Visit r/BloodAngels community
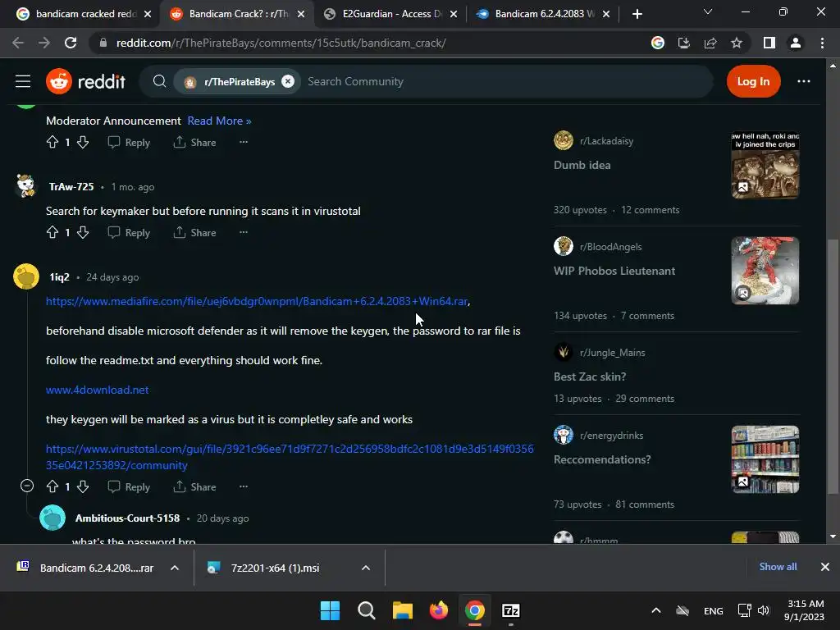The image size is (840, 630). [610, 246]
